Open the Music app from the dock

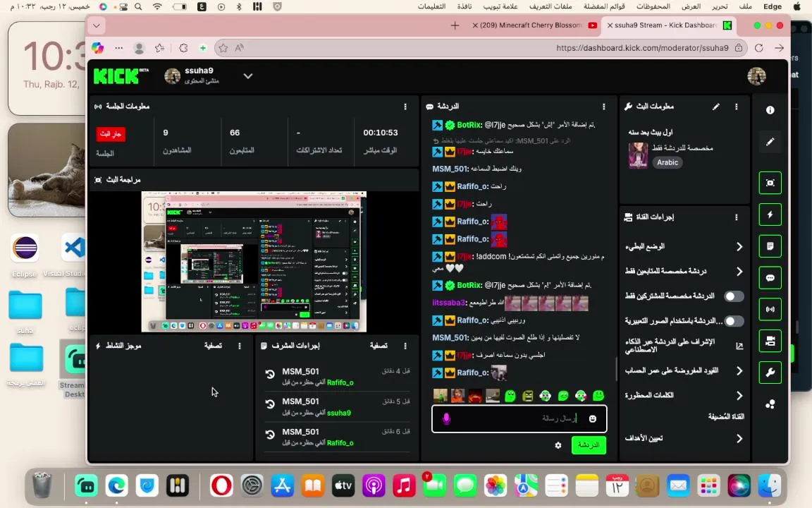pyautogui.click(x=404, y=485)
